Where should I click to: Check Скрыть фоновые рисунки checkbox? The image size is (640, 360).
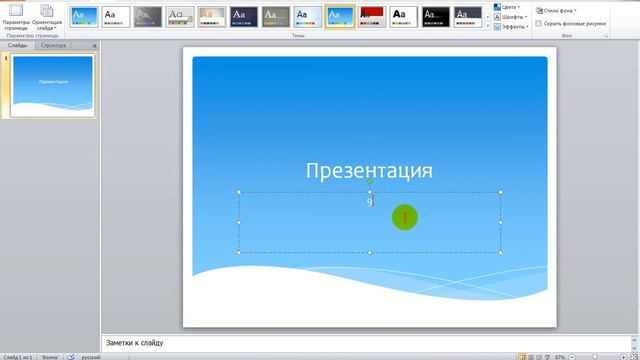(x=539, y=24)
